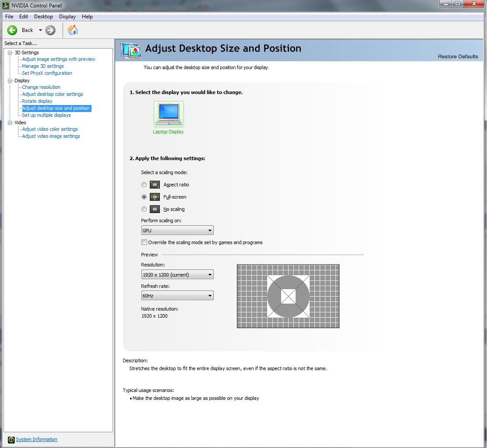
Task: Open the System Information link
Action: (36, 439)
